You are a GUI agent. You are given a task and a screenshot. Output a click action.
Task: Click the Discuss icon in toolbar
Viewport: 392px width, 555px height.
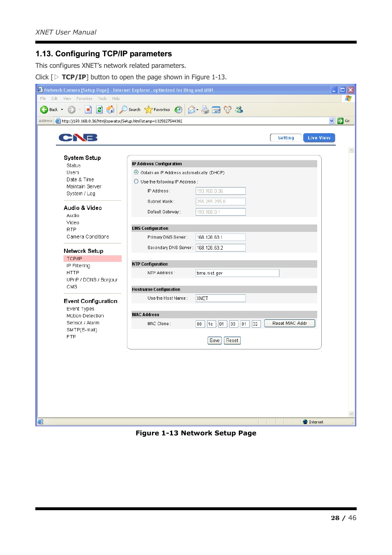[x=228, y=110]
